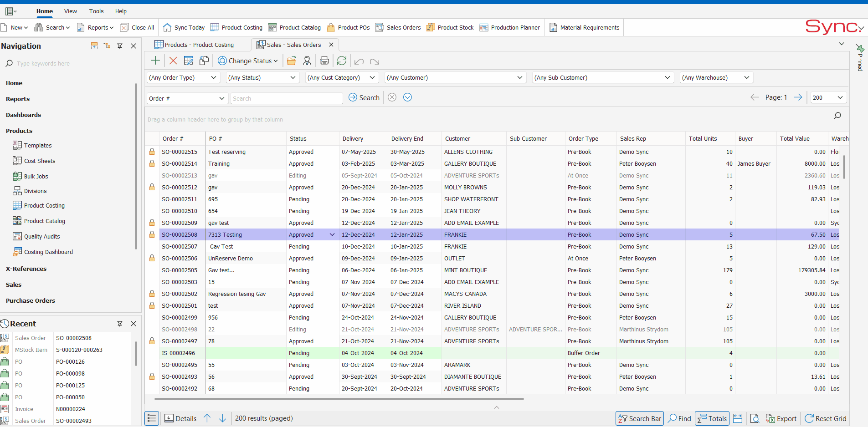Click the Search text input field
This screenshot has height=427, width=868.
coord(287,98)
